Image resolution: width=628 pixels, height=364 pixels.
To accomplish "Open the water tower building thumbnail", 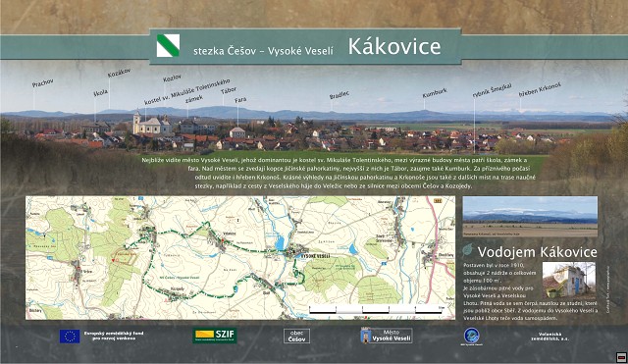I will [x=569, y=280].
